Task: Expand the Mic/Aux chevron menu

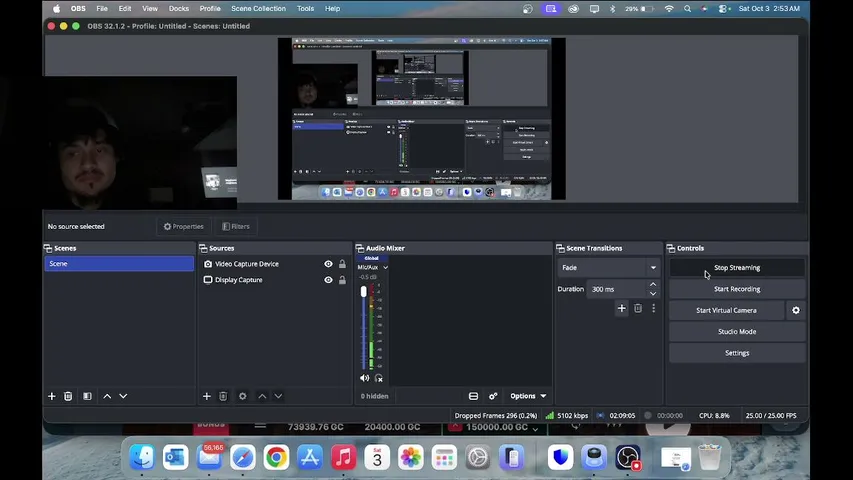Action: coord(385,268)
